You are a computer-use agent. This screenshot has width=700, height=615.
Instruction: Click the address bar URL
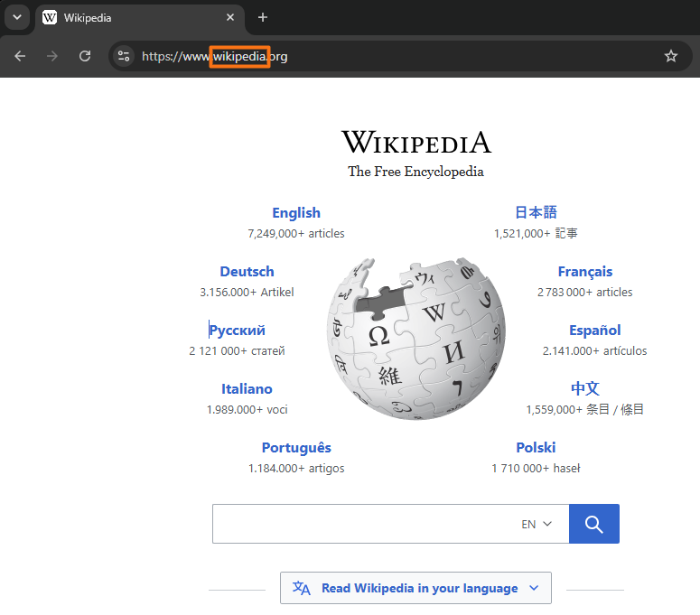(214, 57)
